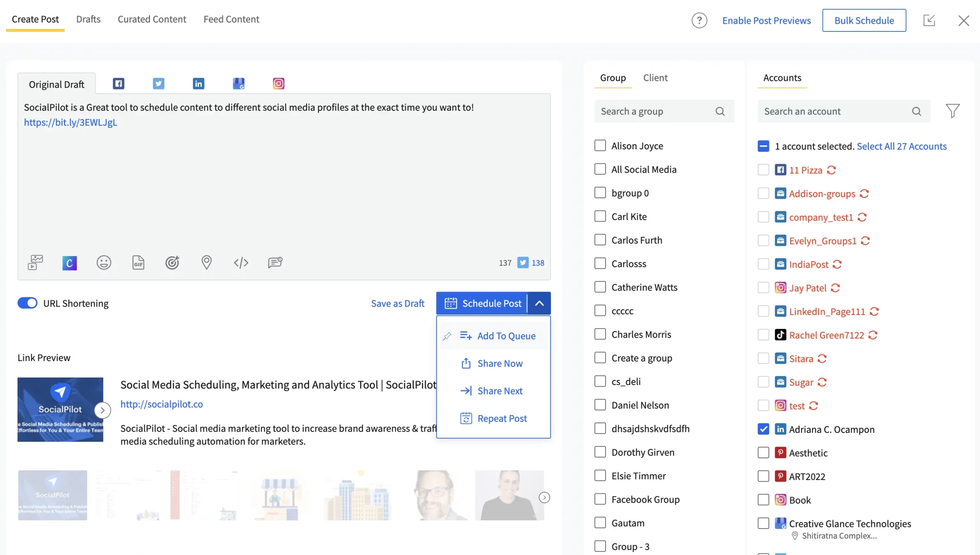
Task: Check the Facebook Group checkbox
Action: (600, 499)
